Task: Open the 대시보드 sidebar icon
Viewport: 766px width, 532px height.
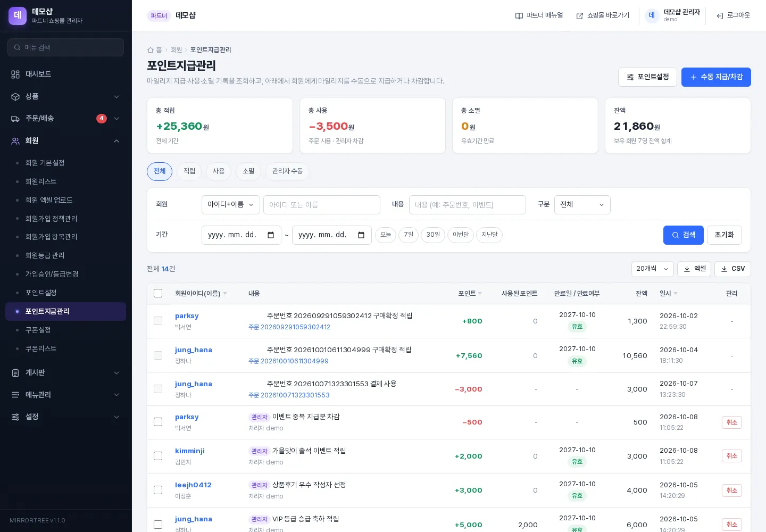Action: 15,74
